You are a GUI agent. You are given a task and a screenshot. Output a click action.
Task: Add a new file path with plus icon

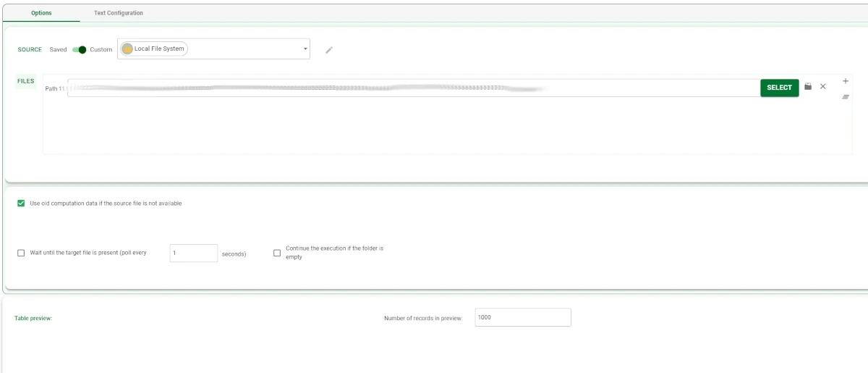[846, 80]
